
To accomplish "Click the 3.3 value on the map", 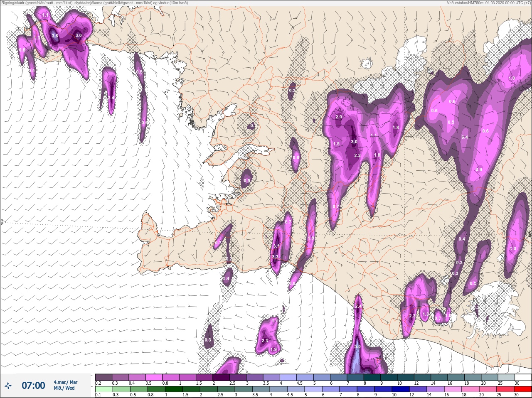I will pos(275,257).
